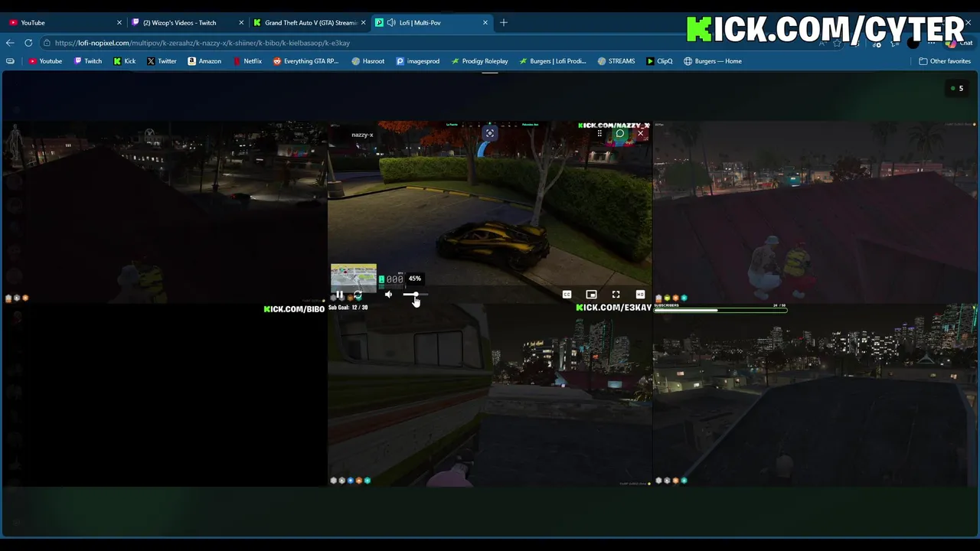This screenshot has width=980, height=551.
Task: View site info lock icon
Action: coord(47,43)
